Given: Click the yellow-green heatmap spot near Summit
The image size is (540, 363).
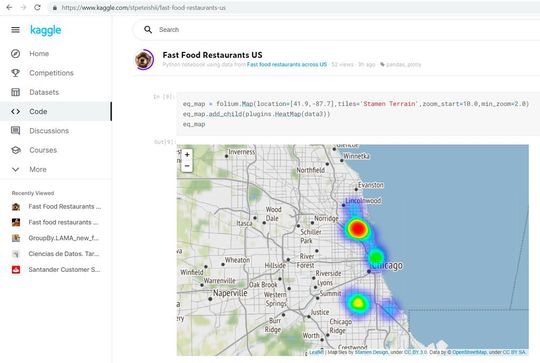Looking at the screenshot, I should point(358,303).
